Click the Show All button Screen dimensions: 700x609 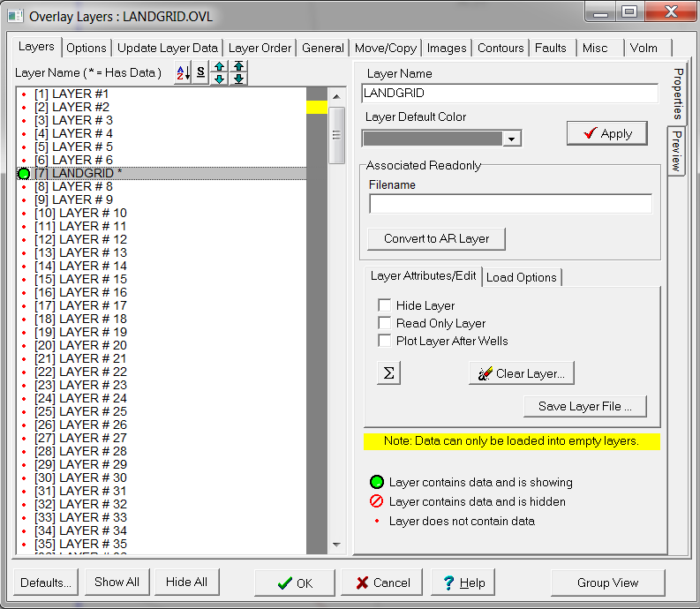click(117, 582)
